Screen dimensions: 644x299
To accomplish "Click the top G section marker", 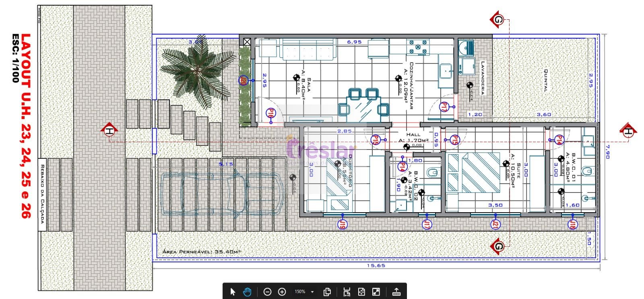I will tap(497, 19).
